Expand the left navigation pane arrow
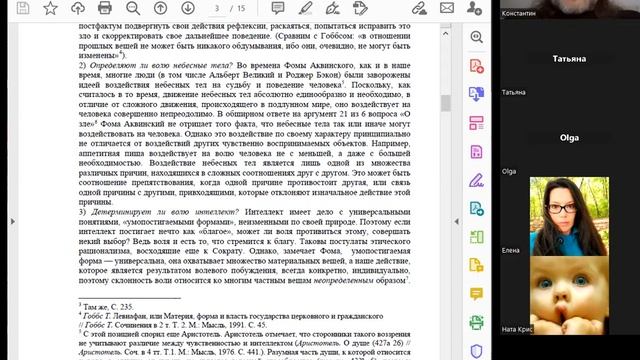 click(x=13, y=222)
